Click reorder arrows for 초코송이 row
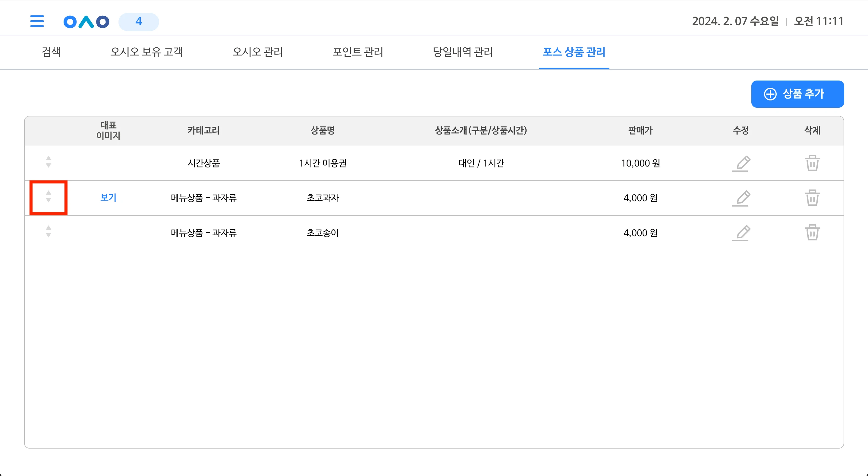 pyautogui.click(x=49, y=231)
